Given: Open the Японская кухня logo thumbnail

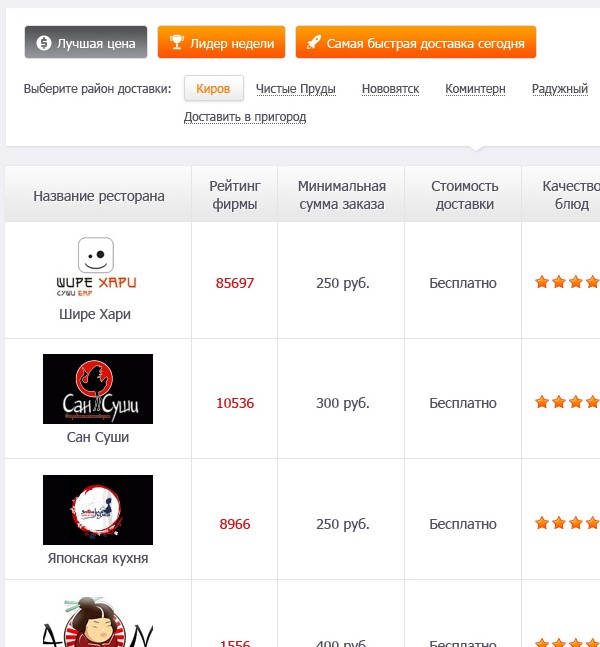Looking at the screenshot, I should (x=98, y=510).
